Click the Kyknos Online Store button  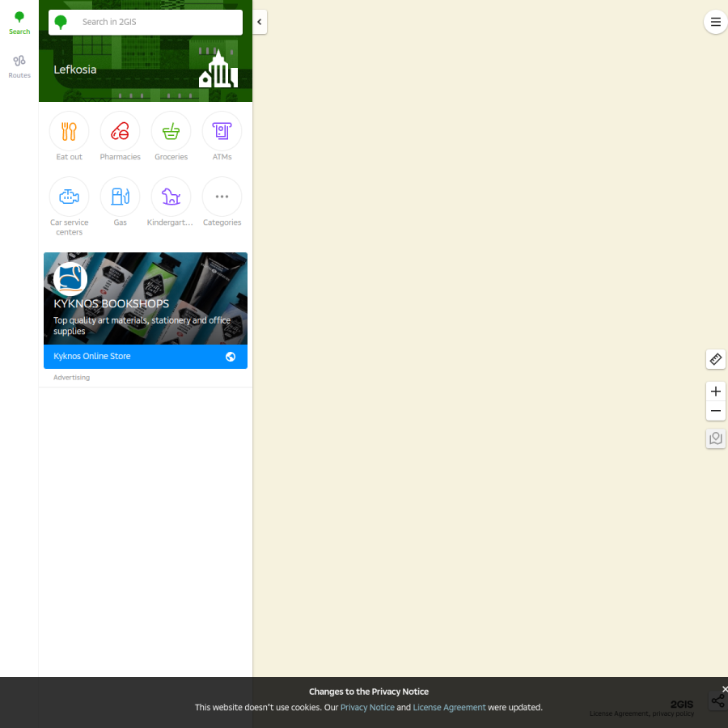146,357
